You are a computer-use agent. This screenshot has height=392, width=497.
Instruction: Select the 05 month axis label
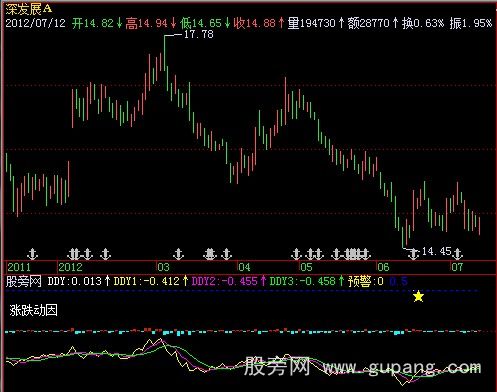pos(306,267)
